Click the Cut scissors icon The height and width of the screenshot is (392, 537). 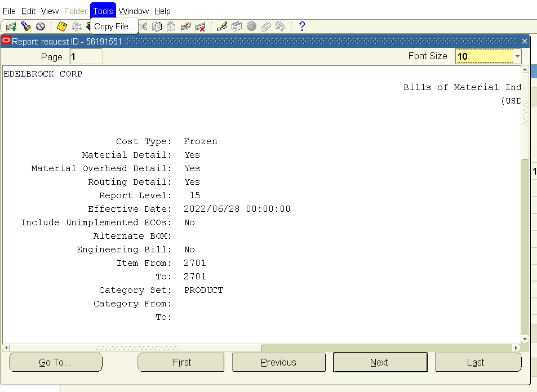[x=143, y=26]
